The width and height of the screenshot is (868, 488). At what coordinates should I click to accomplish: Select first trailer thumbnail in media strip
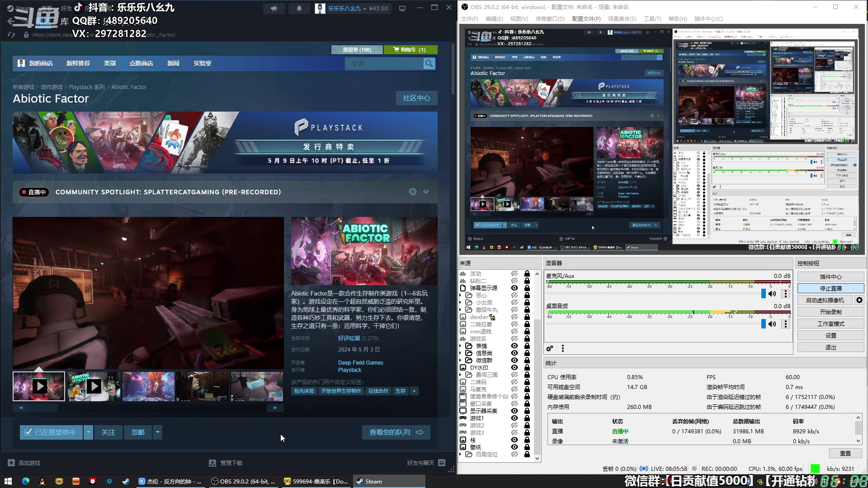[39, 386]
